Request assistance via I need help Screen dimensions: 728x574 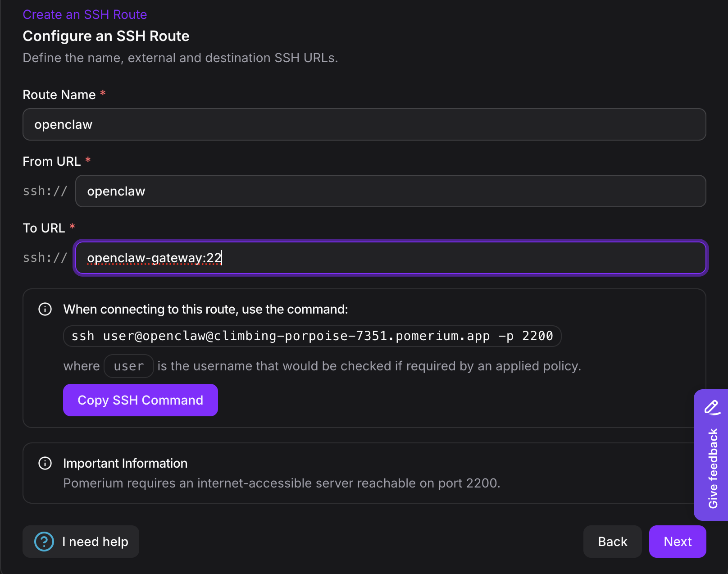(81, 542)
